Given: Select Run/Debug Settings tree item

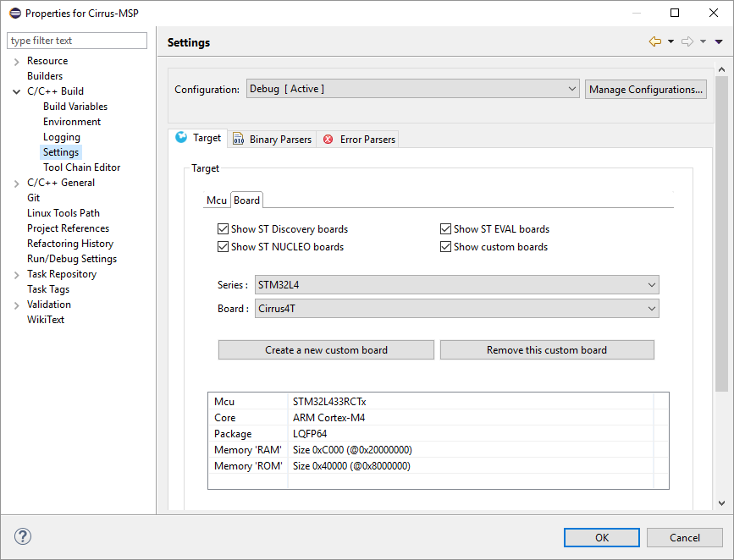Looking at the screenshot, I should click(x=72, y=259).
